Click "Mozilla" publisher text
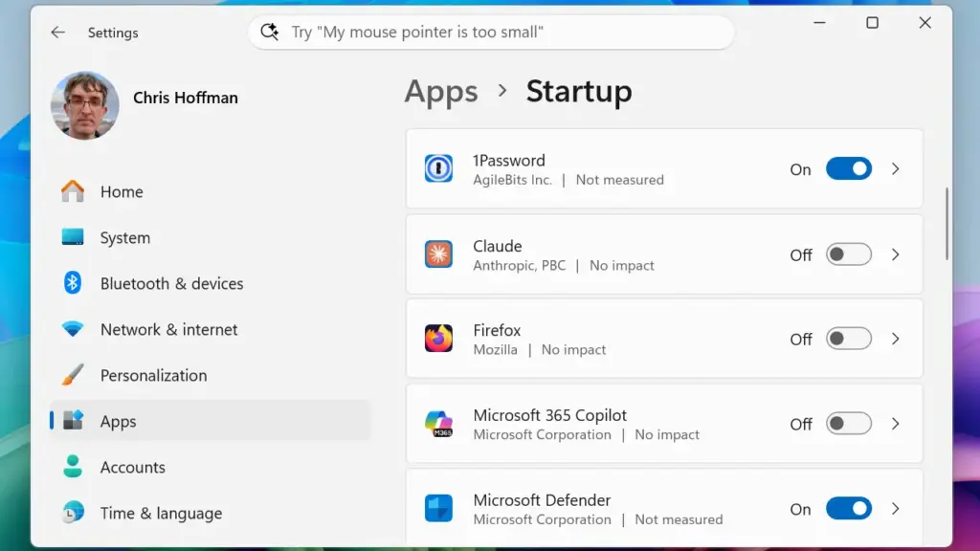980x551 pixels. click(495, 350)
